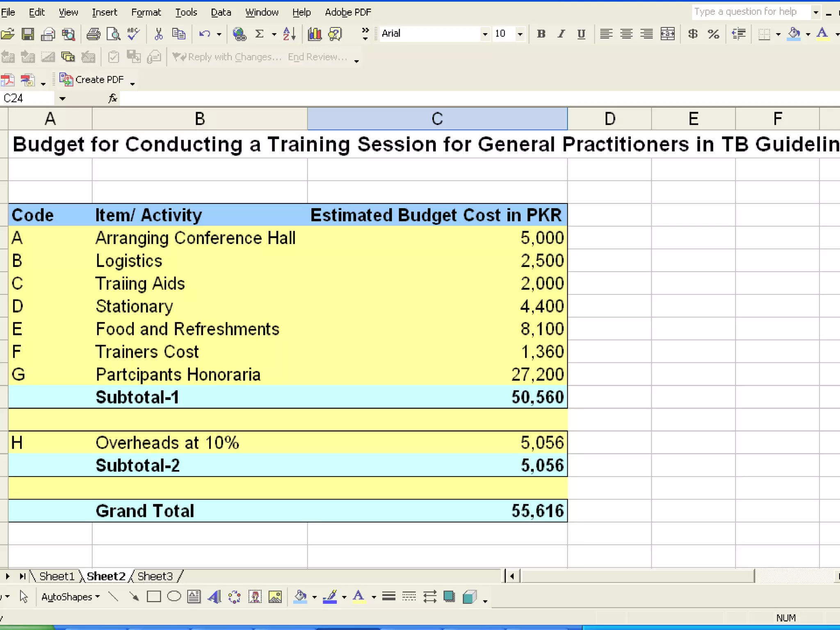Open the Arial font name dropdown
Viewport: 840px width, 630px height.
[485, 34]
